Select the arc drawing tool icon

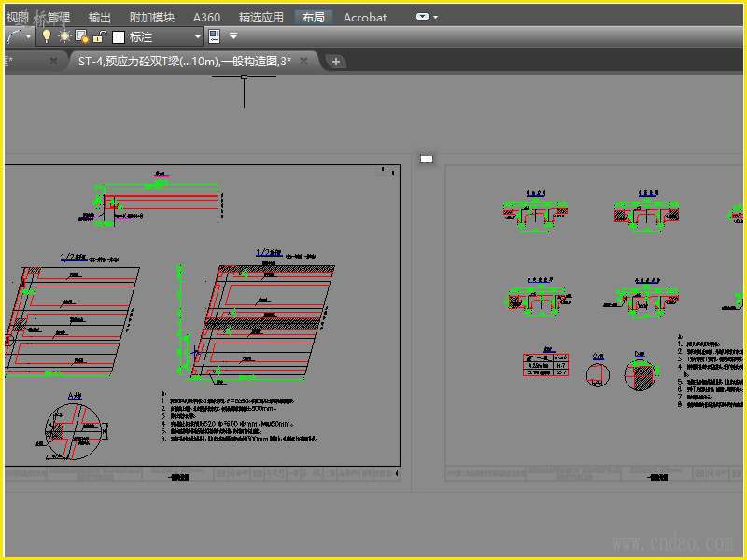pos(14,36)
